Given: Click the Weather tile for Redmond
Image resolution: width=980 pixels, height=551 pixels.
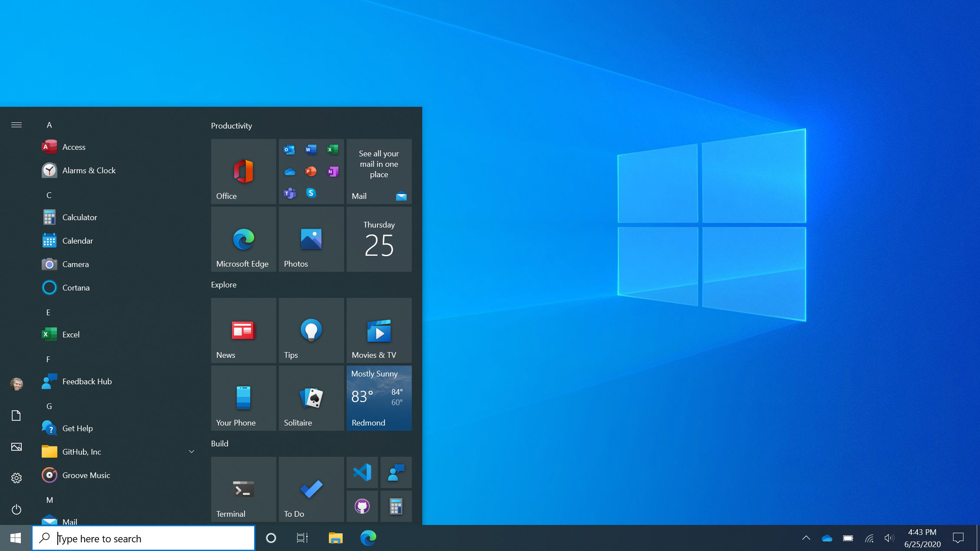Looking at the screenshot, I should tap(378, 397).
